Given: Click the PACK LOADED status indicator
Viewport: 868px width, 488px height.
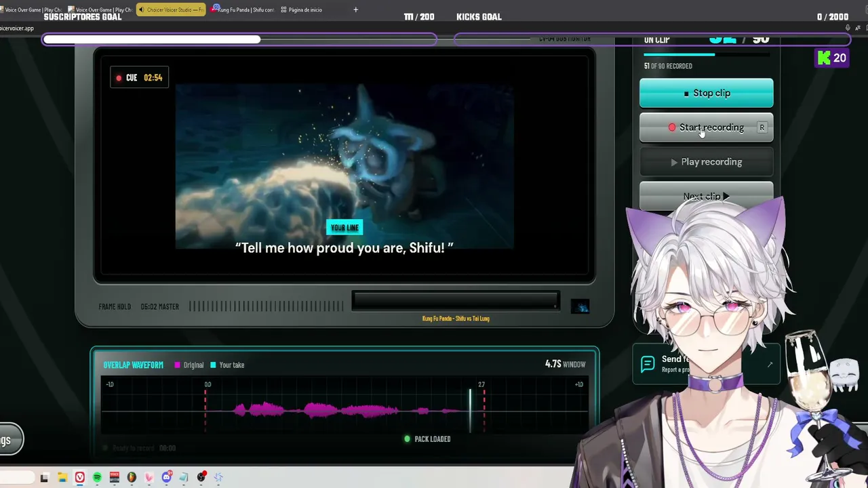Looking at the screenshot, I should (x=427, y=439).
